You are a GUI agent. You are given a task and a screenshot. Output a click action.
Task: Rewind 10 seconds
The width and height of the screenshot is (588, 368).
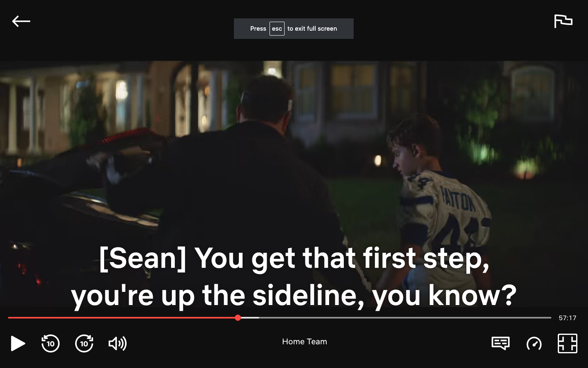(51, 343)
